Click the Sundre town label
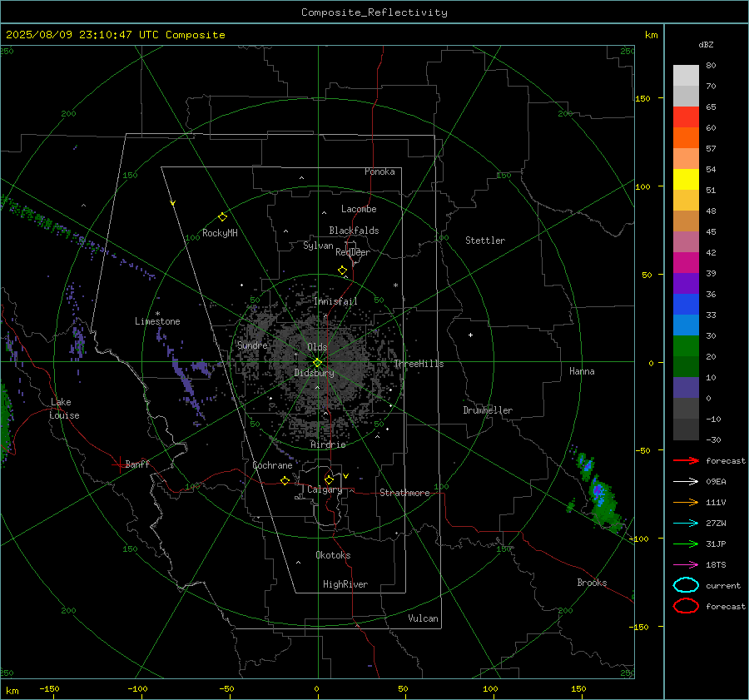 [252, 345]
